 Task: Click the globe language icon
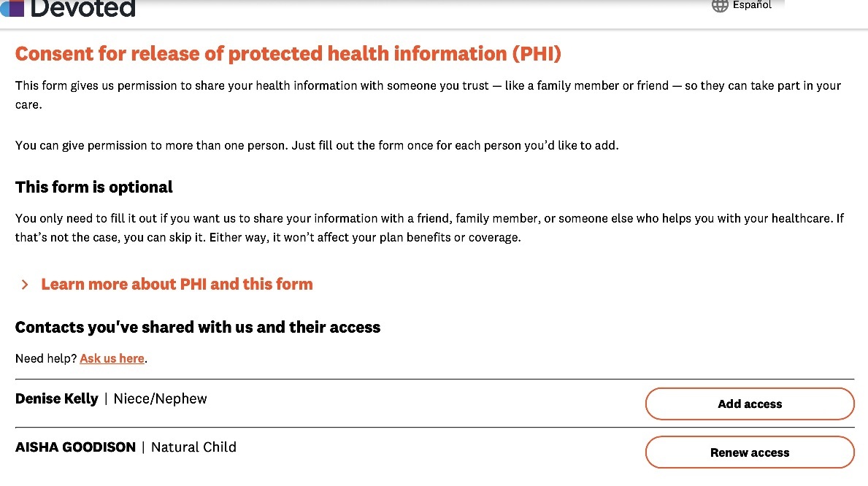tap(720, 5)
